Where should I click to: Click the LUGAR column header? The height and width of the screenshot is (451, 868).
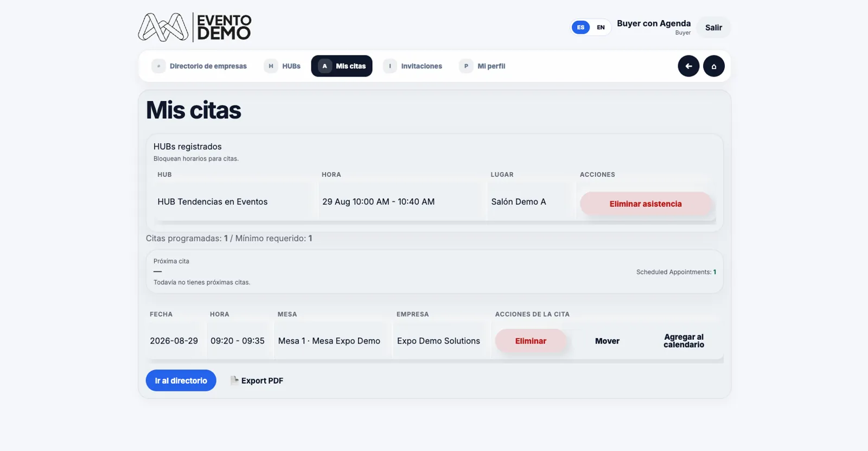[x=502, y=175]
